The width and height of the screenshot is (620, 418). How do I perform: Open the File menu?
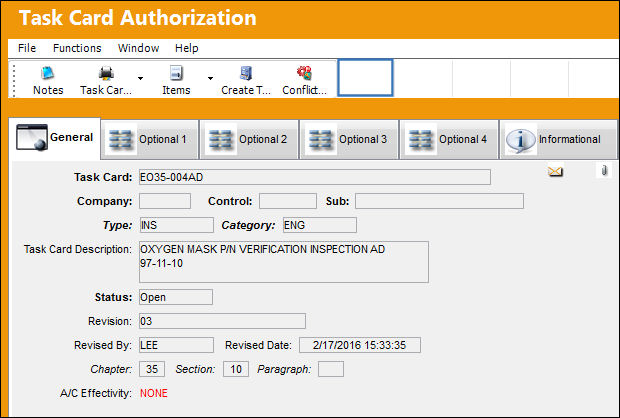27,48
